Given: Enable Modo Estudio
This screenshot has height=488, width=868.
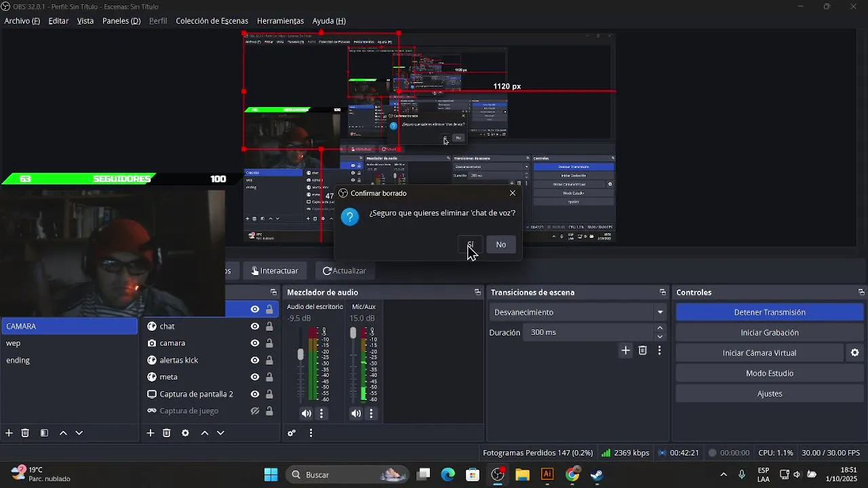Looking at the screenshot, I should [770, 373].
